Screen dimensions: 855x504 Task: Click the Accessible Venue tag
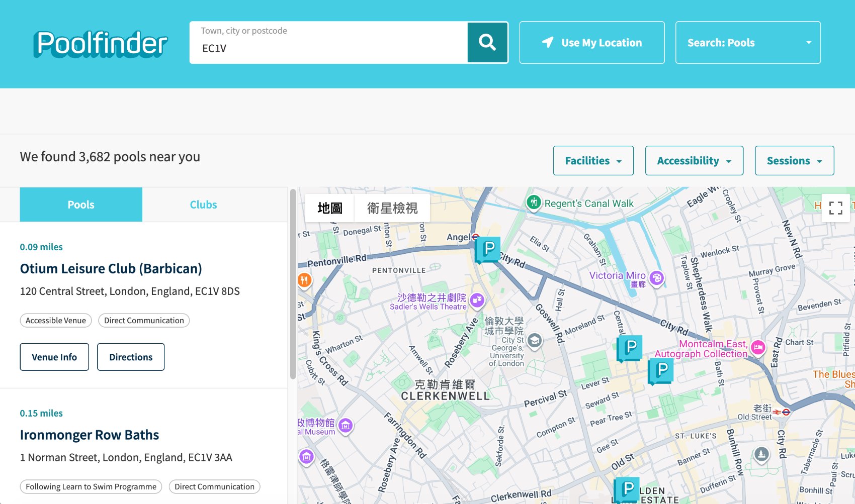(x=56, y=320)
